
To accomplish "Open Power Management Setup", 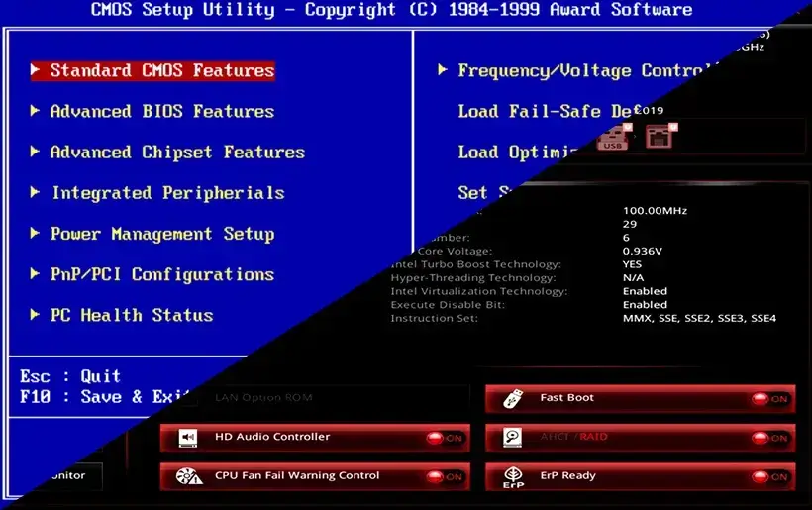I will 162,234.
